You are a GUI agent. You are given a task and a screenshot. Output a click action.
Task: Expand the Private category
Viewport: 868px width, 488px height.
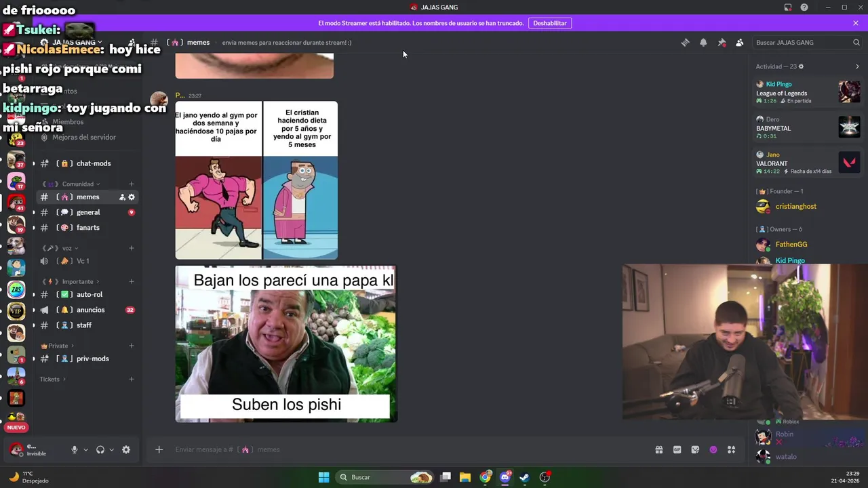58,346
